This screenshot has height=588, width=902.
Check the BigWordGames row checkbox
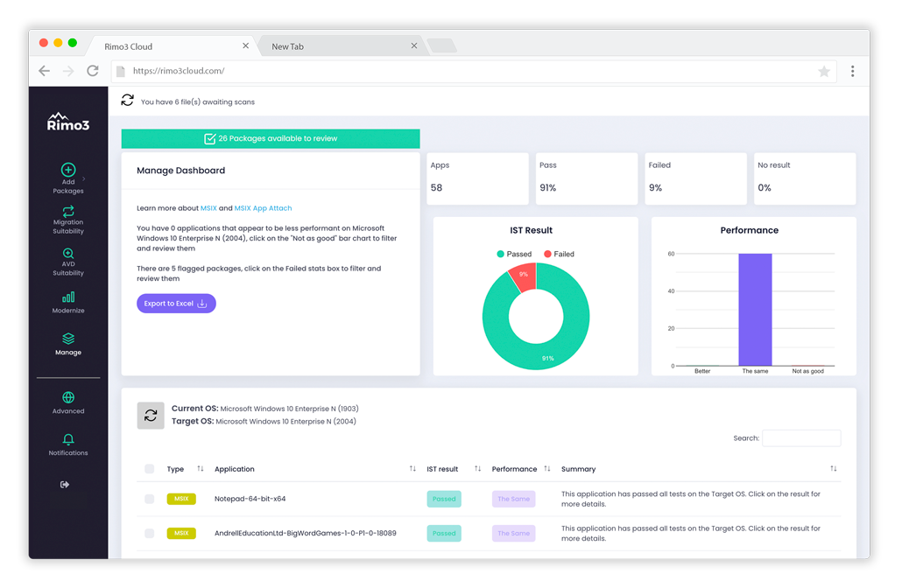[149, 533]
